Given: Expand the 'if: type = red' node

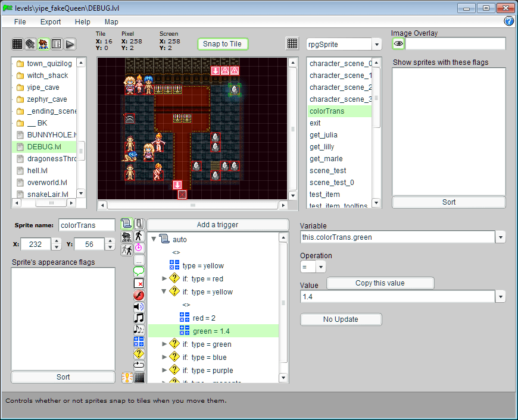Looking at the screenshot, I should [x=165, y=278].
